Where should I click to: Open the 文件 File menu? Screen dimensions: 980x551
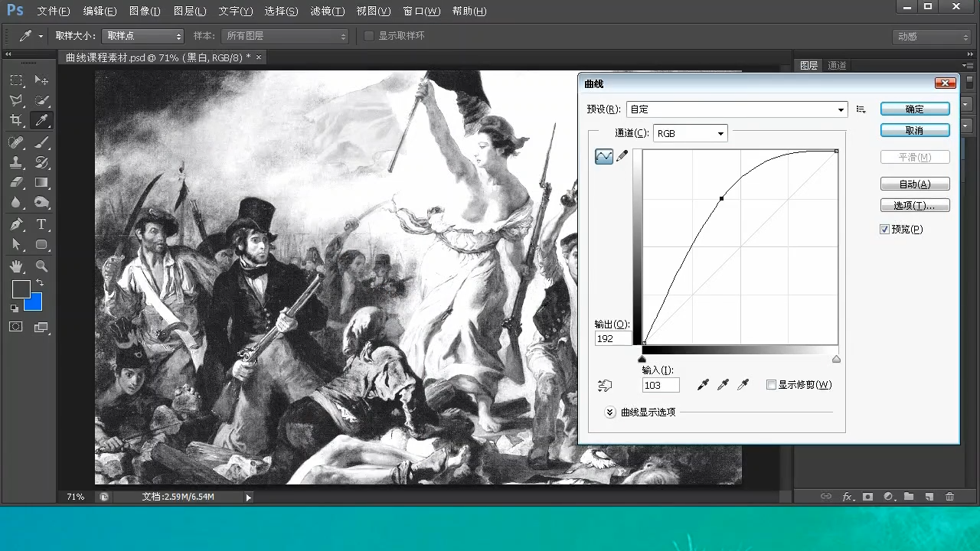pos(54,11)
